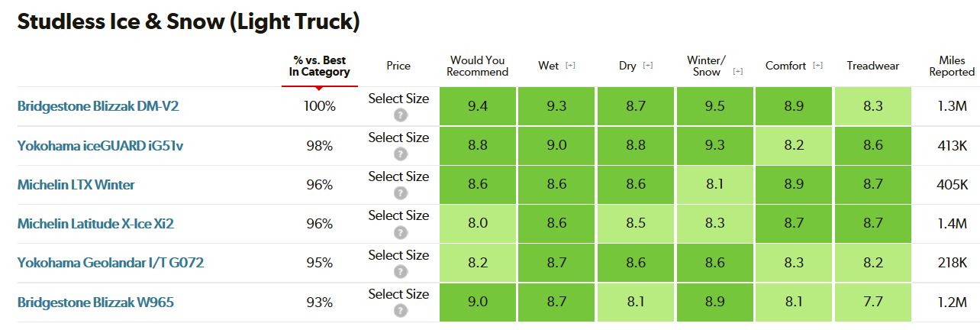Click help icon under Blizzak DM-V2 price

click(x=400, y=115)
